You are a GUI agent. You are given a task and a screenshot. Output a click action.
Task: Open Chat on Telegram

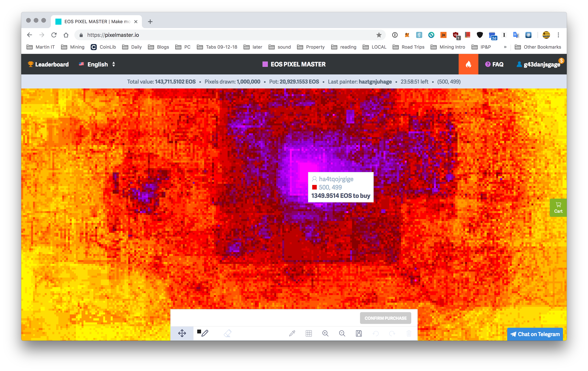click(x=535, y=334)
